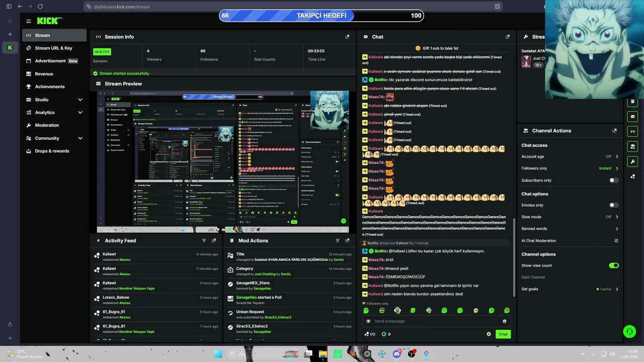Open Mod Actions filter options
Viewport: 644px width, 362px height.
point(338,241)
